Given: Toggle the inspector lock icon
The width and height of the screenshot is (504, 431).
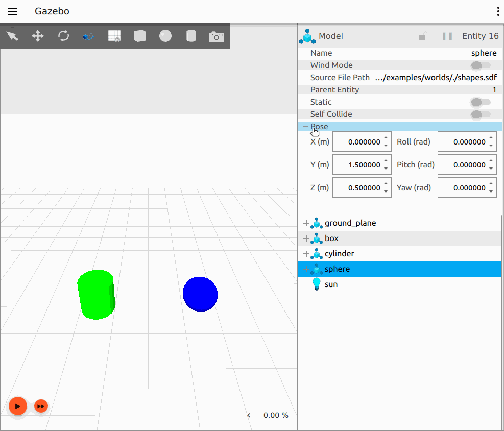Looking at the screenshot, I should [x=422, y=36].
